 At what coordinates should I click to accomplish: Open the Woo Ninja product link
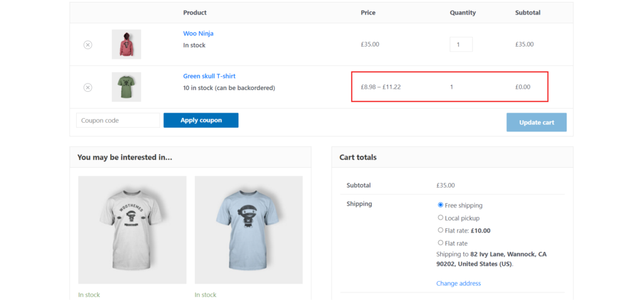click(198, 33)
